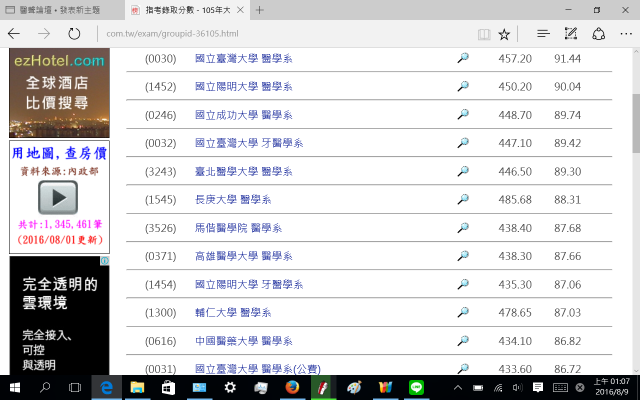
Task: Click the page vertical scrollbar thumb
Action: pyautogui.click(x=636, y=122)
